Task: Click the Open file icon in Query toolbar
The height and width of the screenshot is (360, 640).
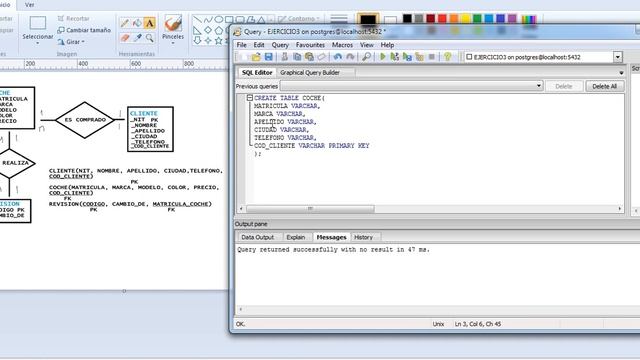Action: pos(256,57)
